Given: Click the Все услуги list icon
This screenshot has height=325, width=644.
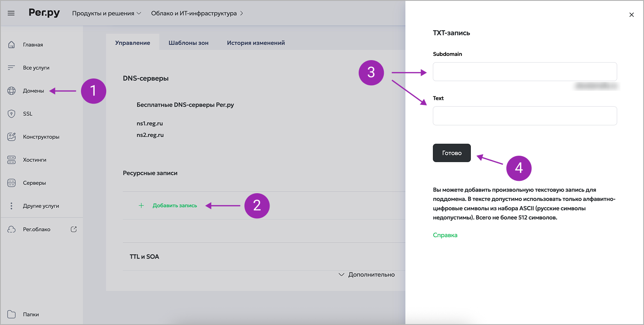Looking at the screenshot, I should point(12,68).
